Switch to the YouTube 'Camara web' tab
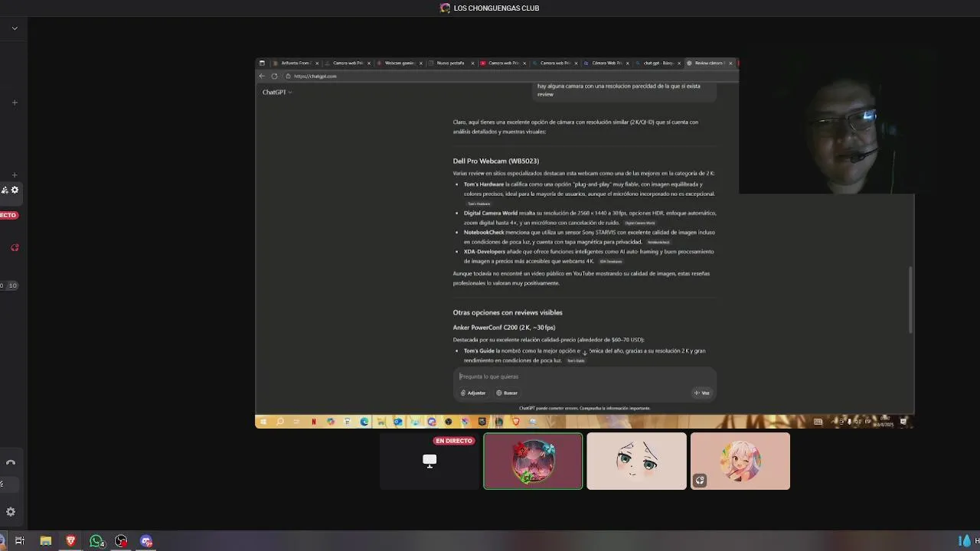980x551 pixels. [x=502, y=63]
